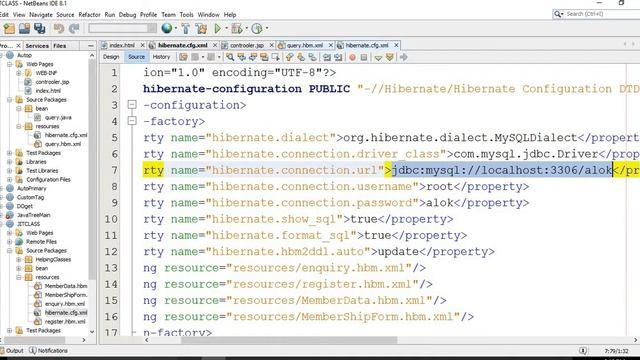Click the Previous Bookmark icon
This screenshot has width=640, height=360.
point(289,57)
